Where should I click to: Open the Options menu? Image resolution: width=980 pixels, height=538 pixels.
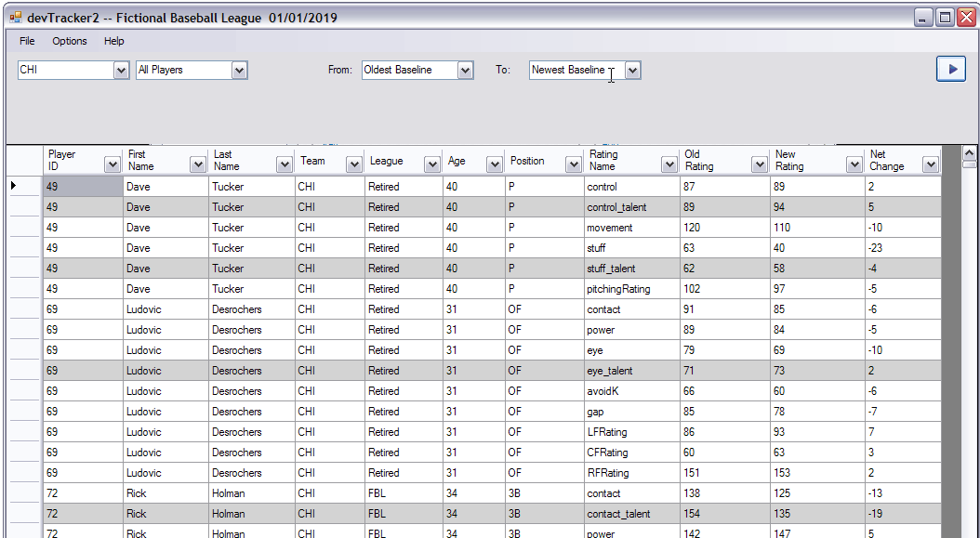tap(70, 41)
